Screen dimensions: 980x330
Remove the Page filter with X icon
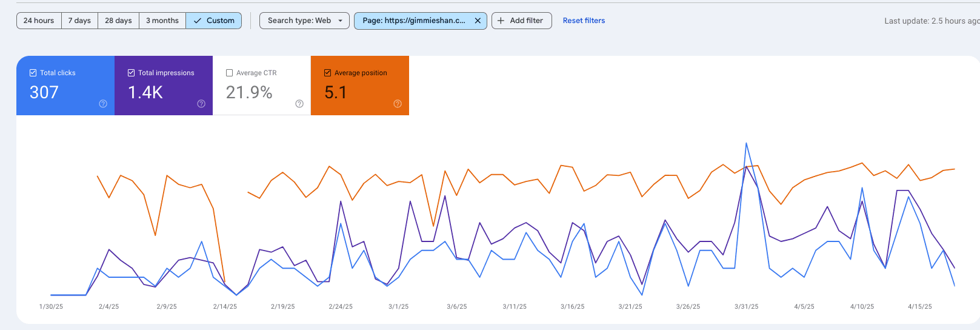pos(478,21)
